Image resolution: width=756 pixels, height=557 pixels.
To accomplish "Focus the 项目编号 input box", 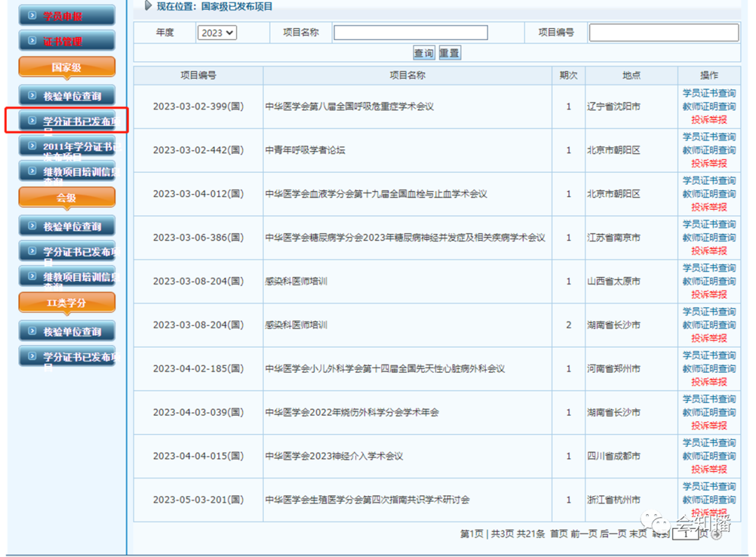I will point(664,33).
